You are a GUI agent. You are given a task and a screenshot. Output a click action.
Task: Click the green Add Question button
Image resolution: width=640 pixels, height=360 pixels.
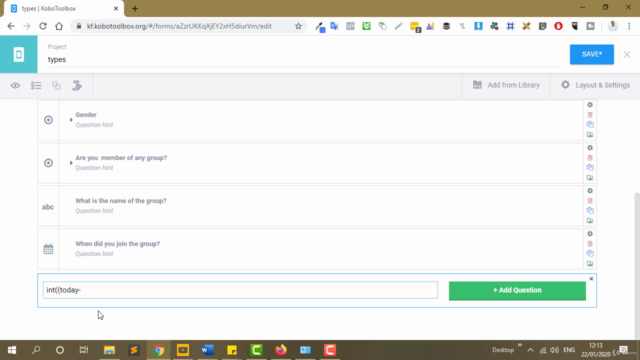pyautogui.click(x=517, y=290)
